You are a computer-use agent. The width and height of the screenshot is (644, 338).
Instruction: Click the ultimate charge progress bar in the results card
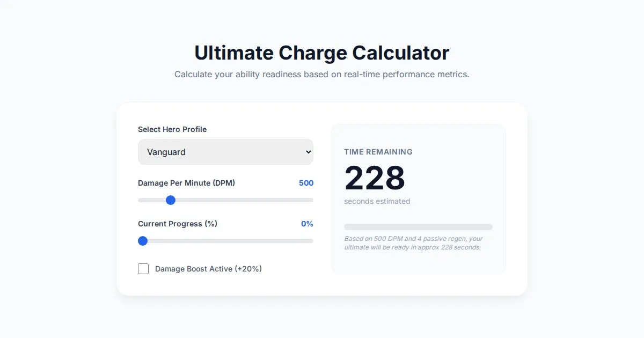pyautogui.click(x=418, y=227)
